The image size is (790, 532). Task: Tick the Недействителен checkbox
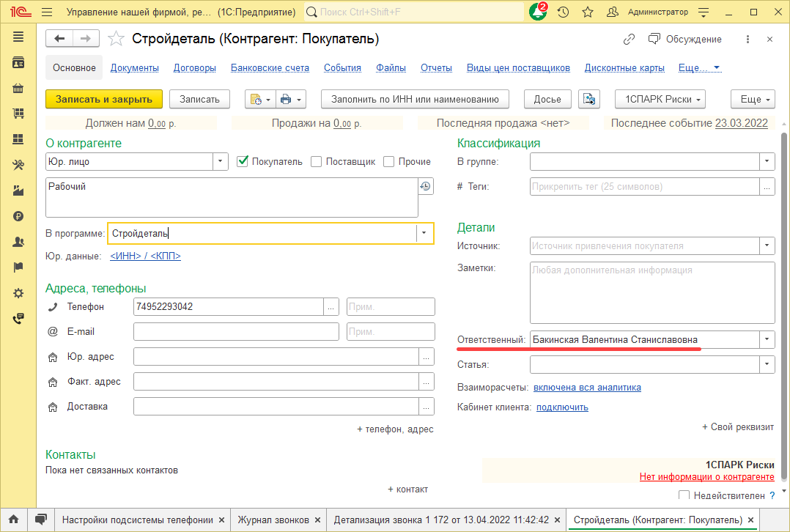pos(684,495)
